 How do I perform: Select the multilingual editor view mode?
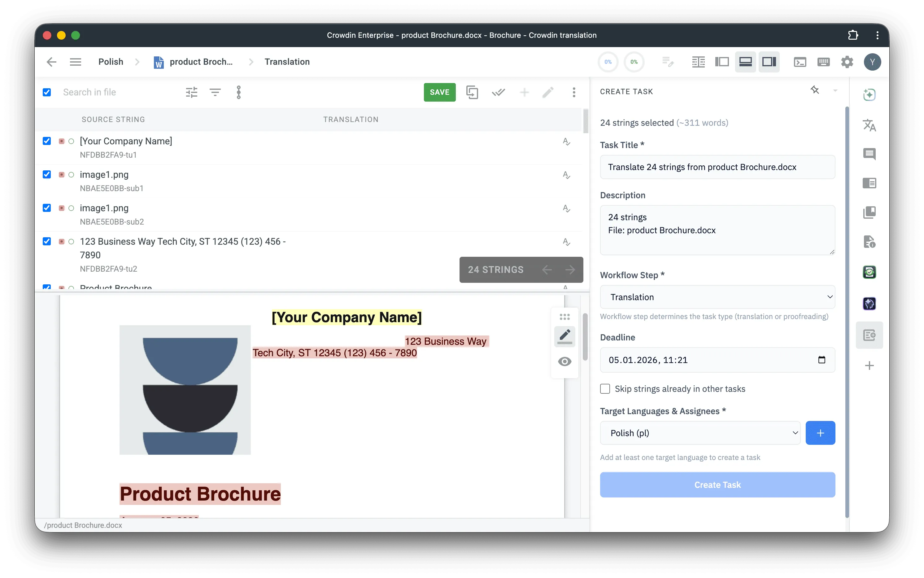(x=698, y=62)
